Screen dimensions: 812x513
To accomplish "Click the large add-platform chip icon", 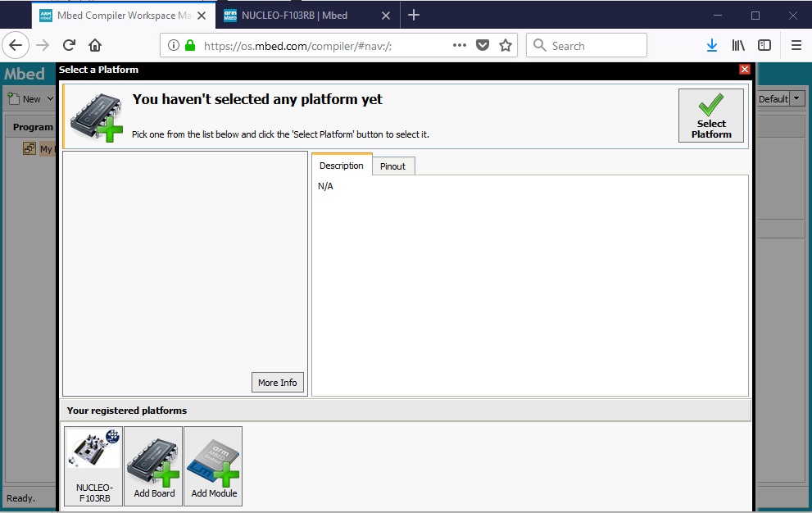I will click(x=97, y=117).
